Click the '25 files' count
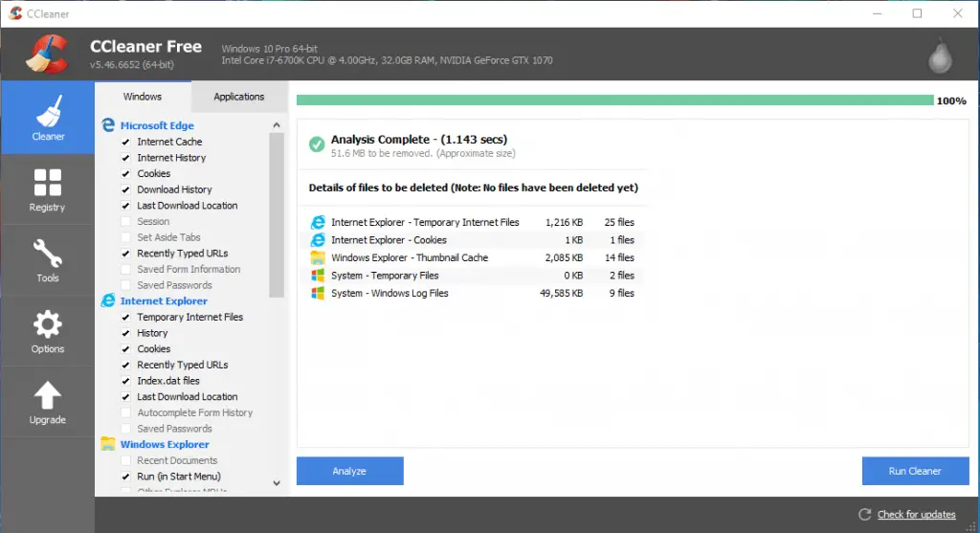This screenshot has height=533, width=980. [x=619, y=222]
